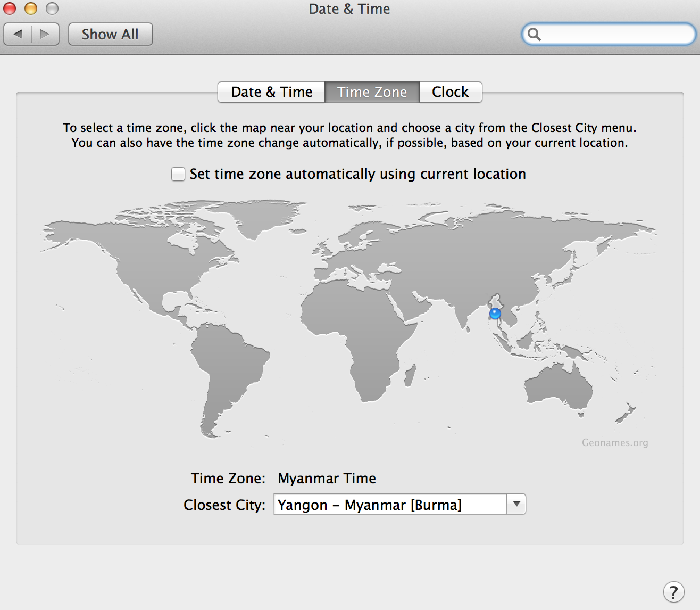Viewport: 700px width, 610px height.
Task: Minimize the window with the yellow button
Action: 31,9
